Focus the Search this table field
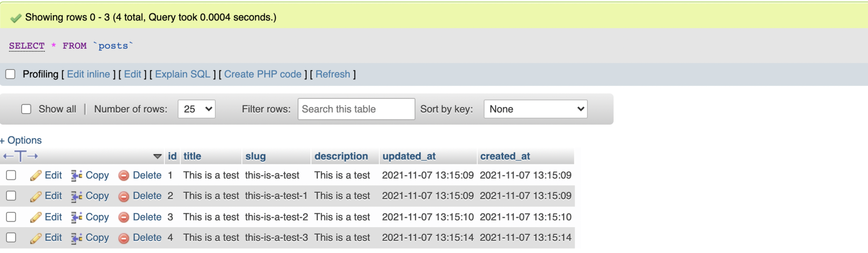The image size is (868, 253). click(x=356, y=109)
